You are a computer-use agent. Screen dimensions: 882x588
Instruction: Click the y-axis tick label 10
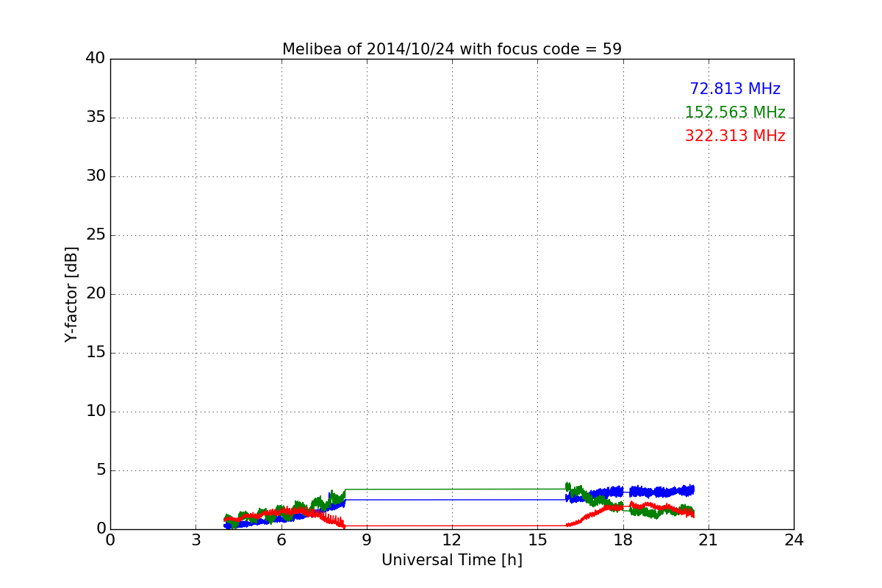point(96,412)
